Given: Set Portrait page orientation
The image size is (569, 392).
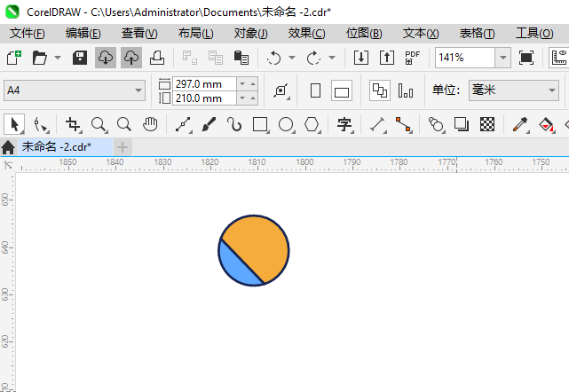Looking at the screenshot, I should pos(316,90).
